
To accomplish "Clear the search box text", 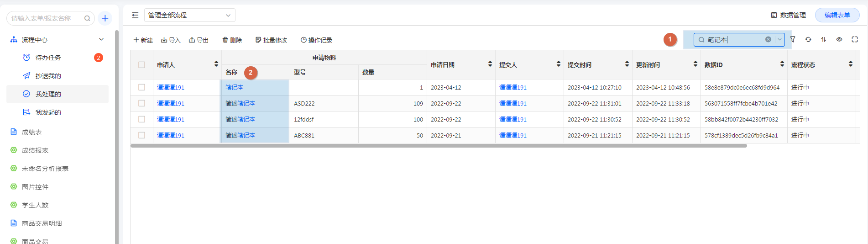I will 768,40.
